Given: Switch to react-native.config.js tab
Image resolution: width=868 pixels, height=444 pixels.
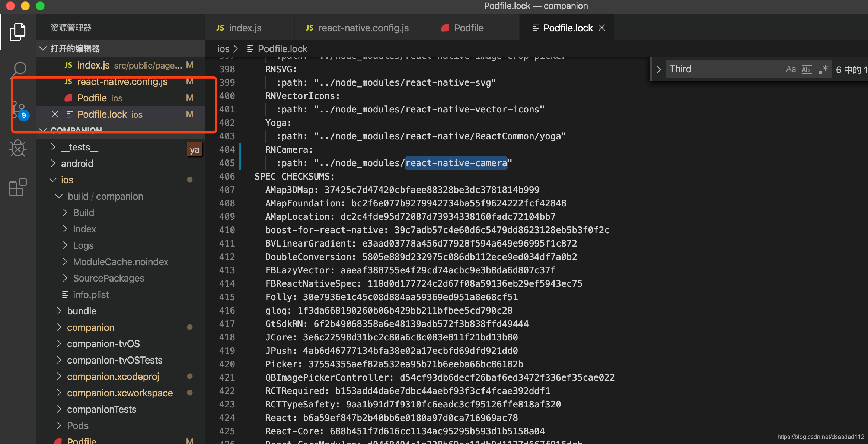Looking at the screenshot, I should click(363, 28).
